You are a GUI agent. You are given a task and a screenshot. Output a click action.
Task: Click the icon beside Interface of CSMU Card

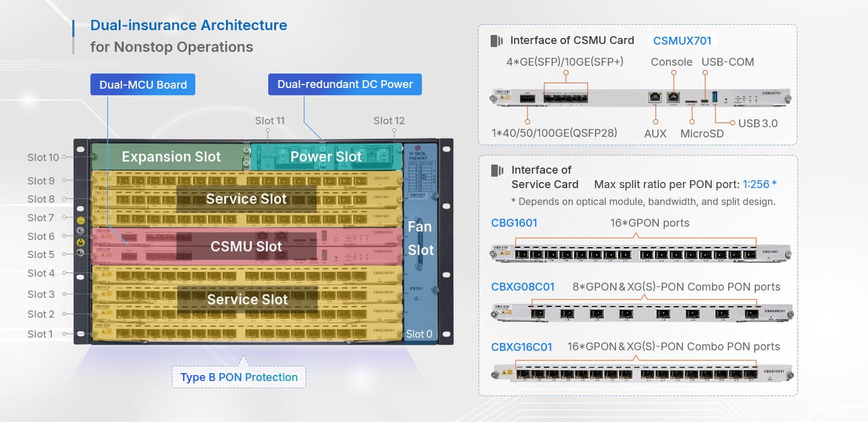pyautogui.click(x=496, y=41)
